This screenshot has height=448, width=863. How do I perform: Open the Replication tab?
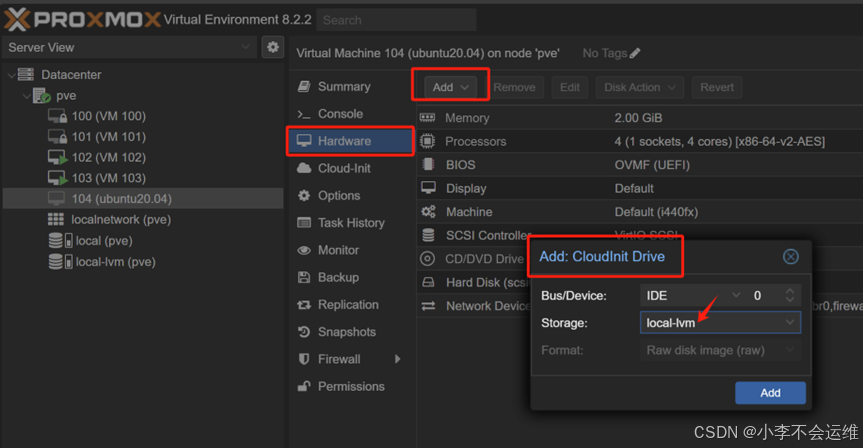351,304
